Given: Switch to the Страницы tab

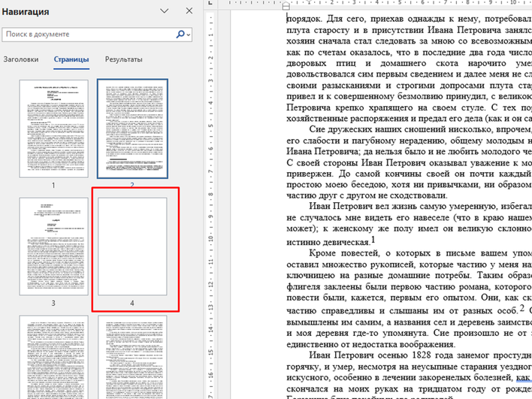Looking at the screenshot, I should (71, 59).
